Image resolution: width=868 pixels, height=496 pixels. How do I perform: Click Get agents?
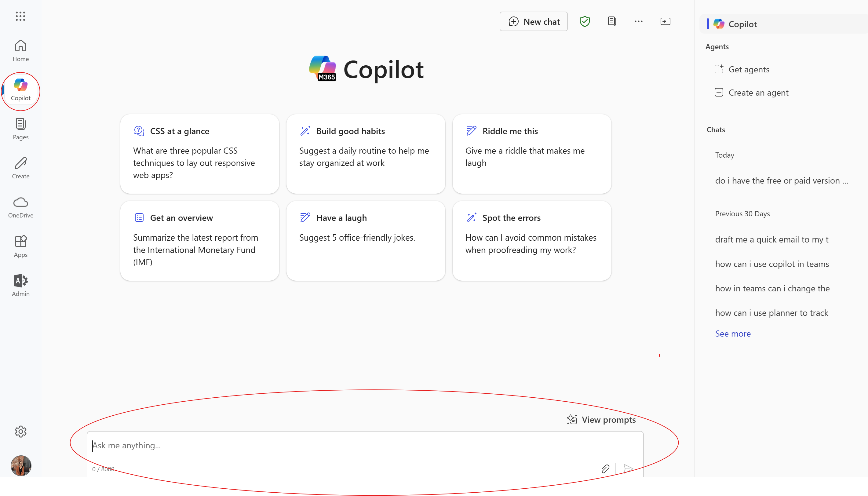(x=748, y=70)
